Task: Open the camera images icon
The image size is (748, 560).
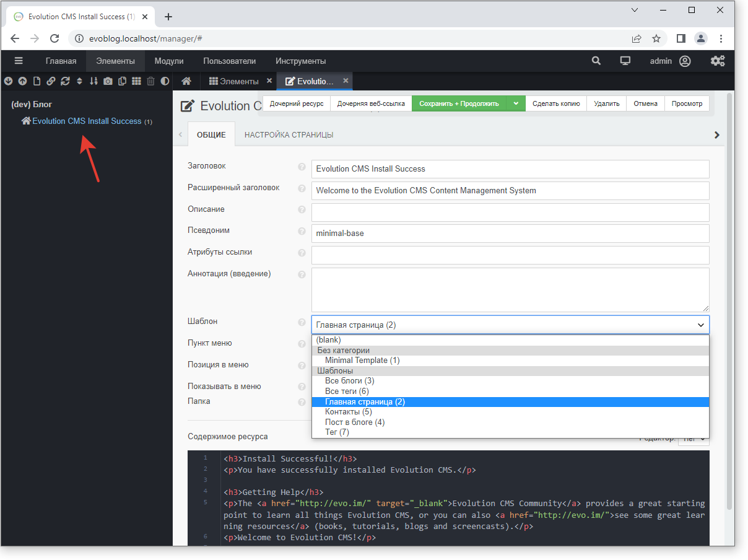Action: (108, 81)
